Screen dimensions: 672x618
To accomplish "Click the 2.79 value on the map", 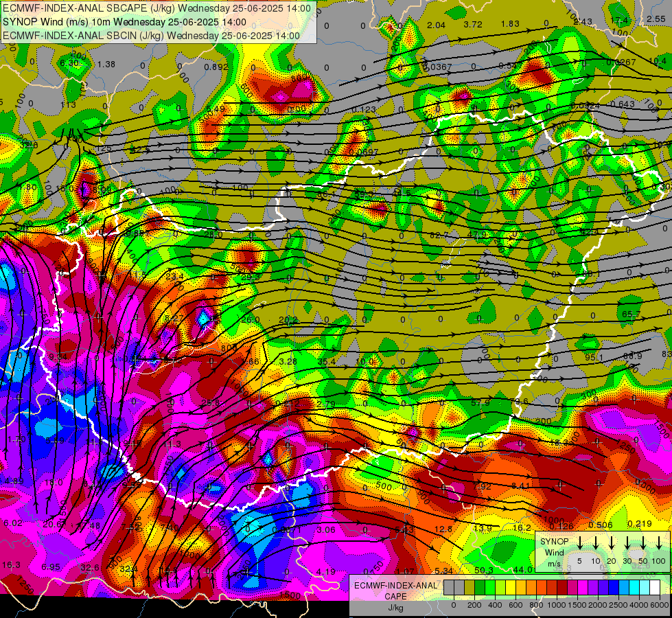I will (326, 404).
